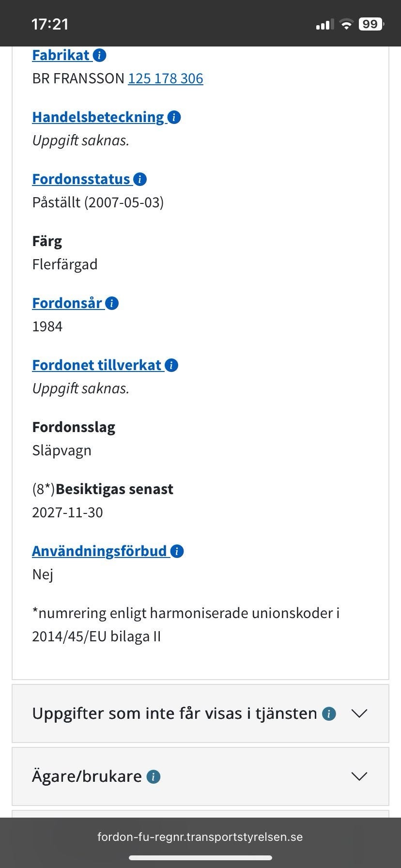This screenshot has width=401, height=868.
Task: Follow the Handelsbeteckning link
Action: 98,117
